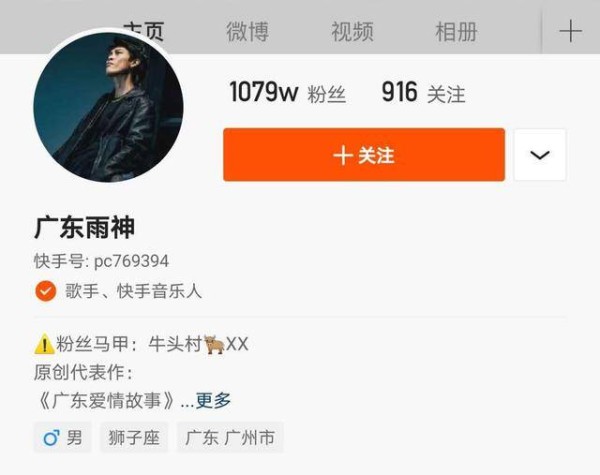This screenshot has width=600, height=475.
Task: Expand the dropdown chevron next to follow
Action: pos(540,155)
